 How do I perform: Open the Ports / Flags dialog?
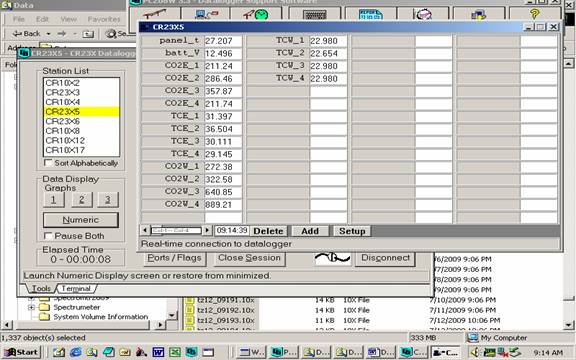click(174, 258)
